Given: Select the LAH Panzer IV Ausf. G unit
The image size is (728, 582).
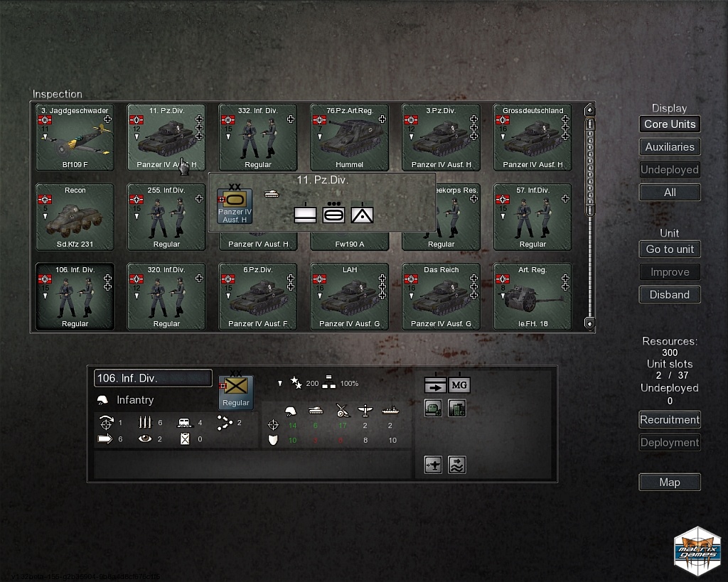Looking at the screenshot, I should pyautogui.click(x=349, y=297).
